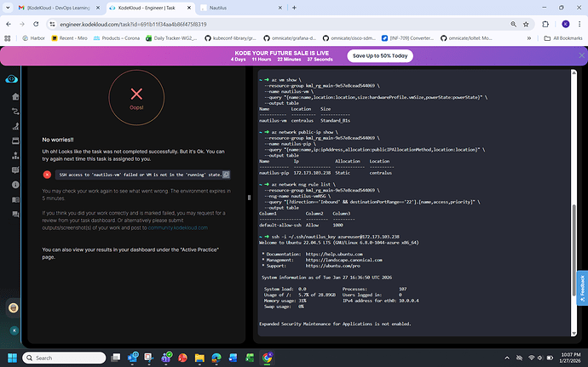Reload the current page
The image size is (588, 367).
coord(36,24)
